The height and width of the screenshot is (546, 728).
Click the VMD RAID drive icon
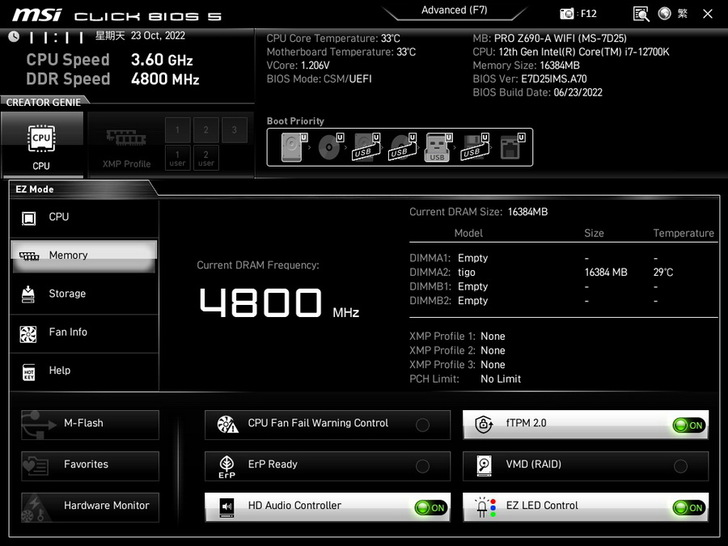[484, 466]
